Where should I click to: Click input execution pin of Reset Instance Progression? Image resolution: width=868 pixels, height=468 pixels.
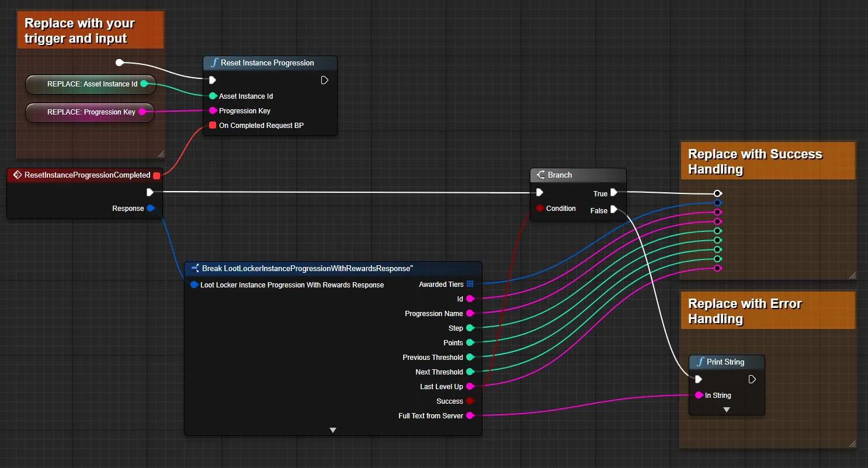pos(213,80)
